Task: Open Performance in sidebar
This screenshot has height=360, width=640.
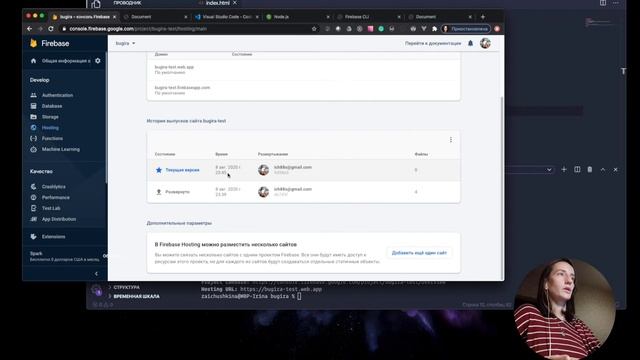Action: point(56,198)
